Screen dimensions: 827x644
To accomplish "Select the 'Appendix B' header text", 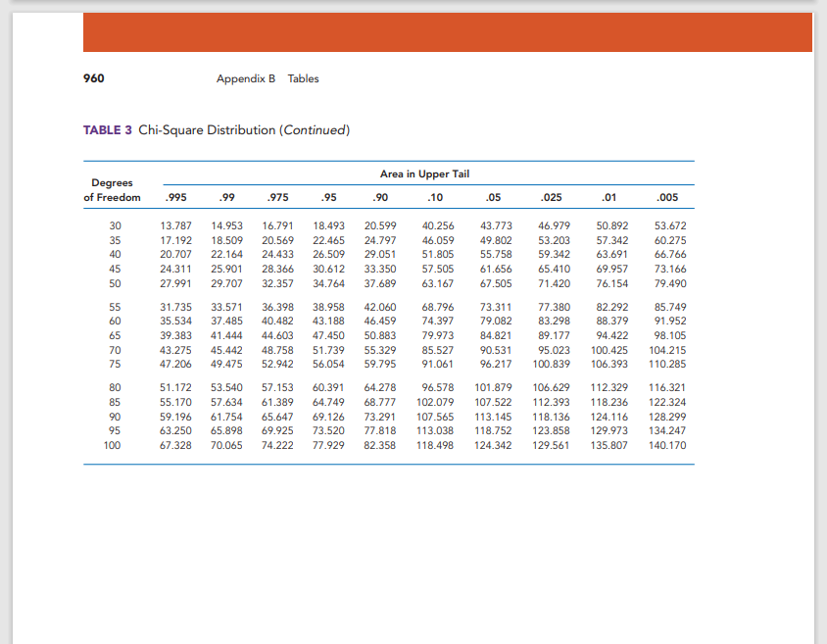I will click(246, 78).
